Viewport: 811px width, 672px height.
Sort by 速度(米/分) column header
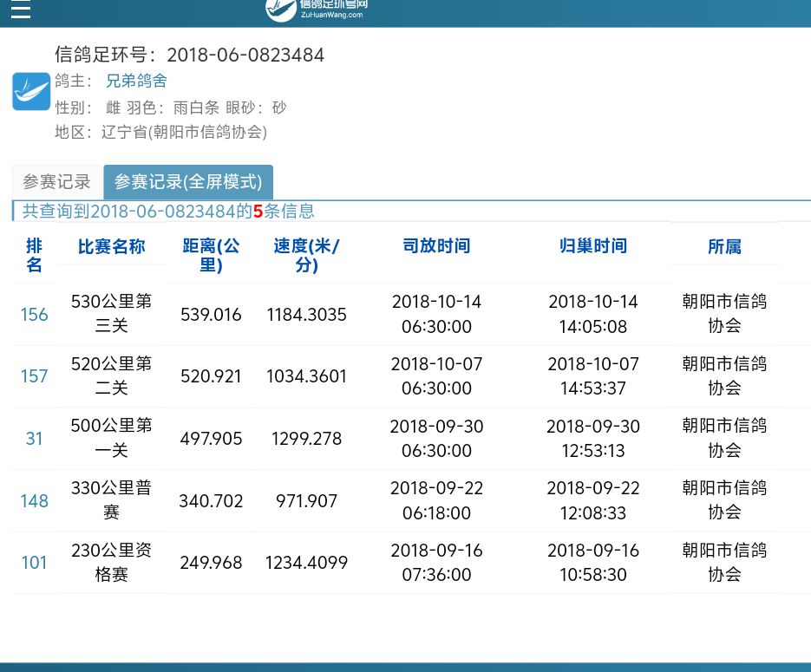coord(306,255)
